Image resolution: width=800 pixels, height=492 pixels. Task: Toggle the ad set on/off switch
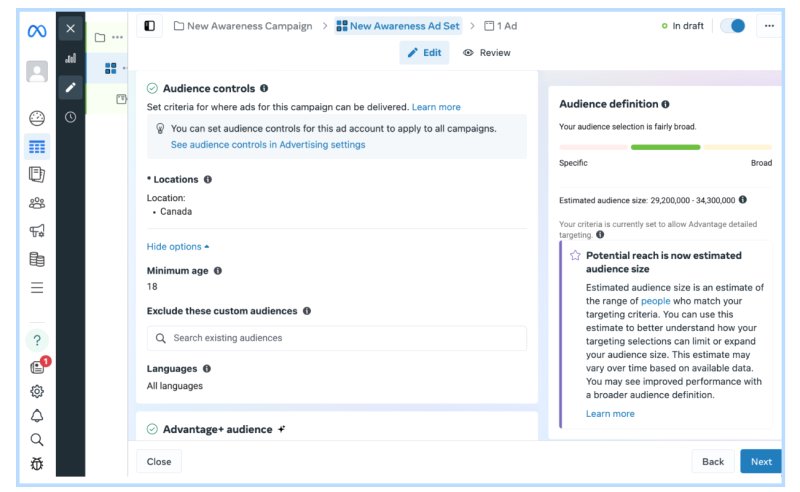click(x=733, y=26)
